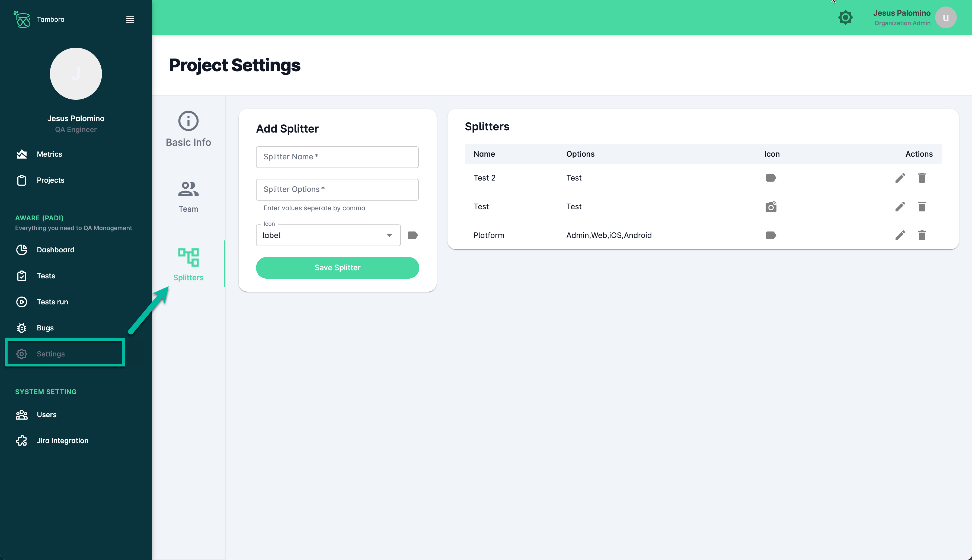This screenshot has width=972, height=560.
Task: Click label icon in Platform row
Action: pyautogui.click(x=771, y=235)
